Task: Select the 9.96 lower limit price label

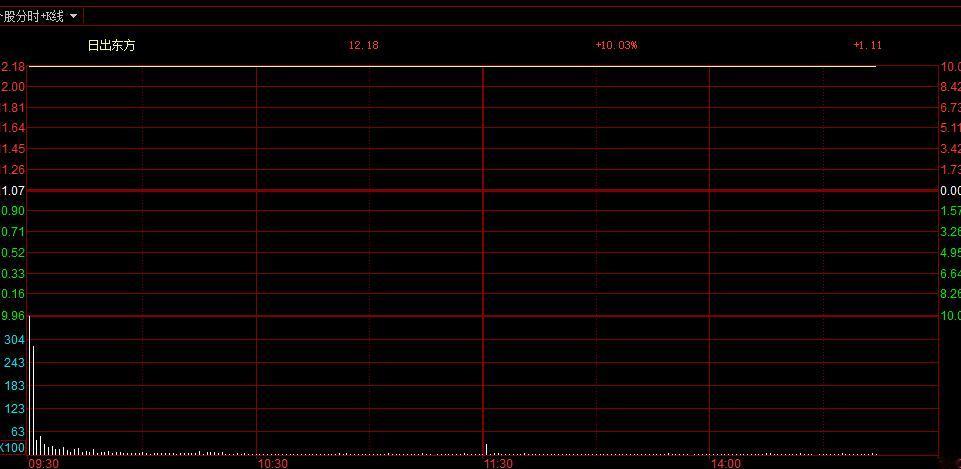Action: click(x=13, y=316)
